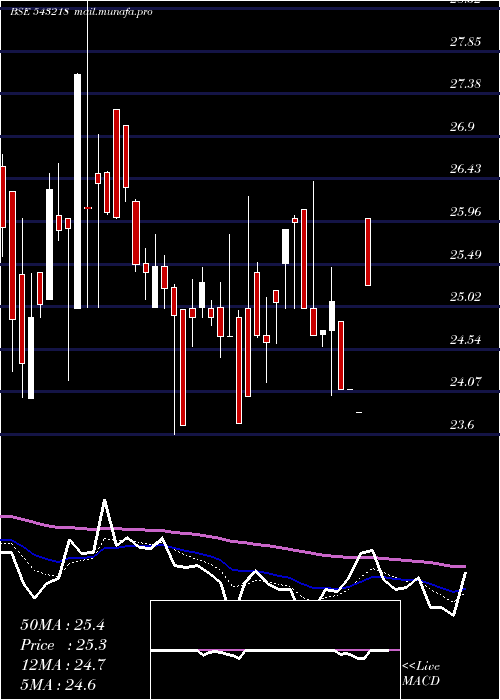Click the 24.07 price axis label
This screenshot has width=500, height=700.
click(x=466, y=382)
